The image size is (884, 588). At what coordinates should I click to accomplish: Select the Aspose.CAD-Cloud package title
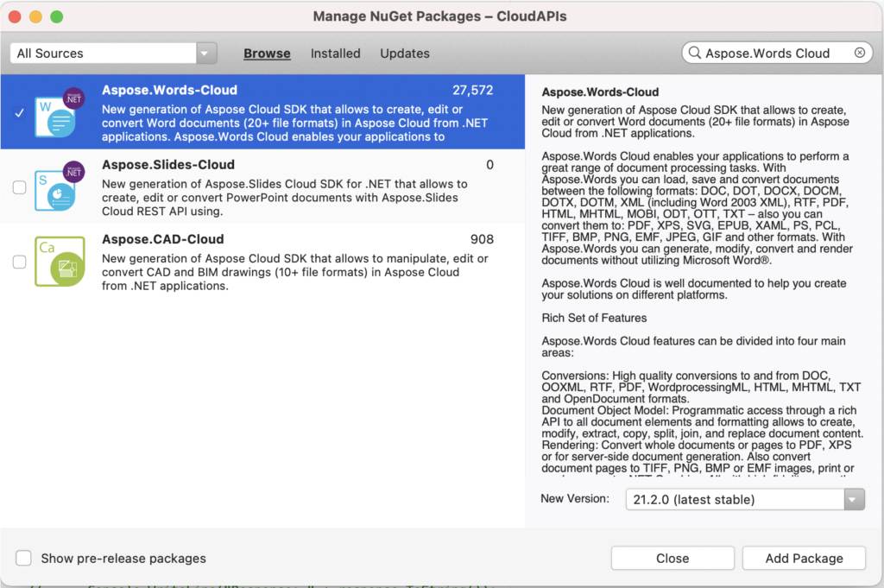pos(162,239)
